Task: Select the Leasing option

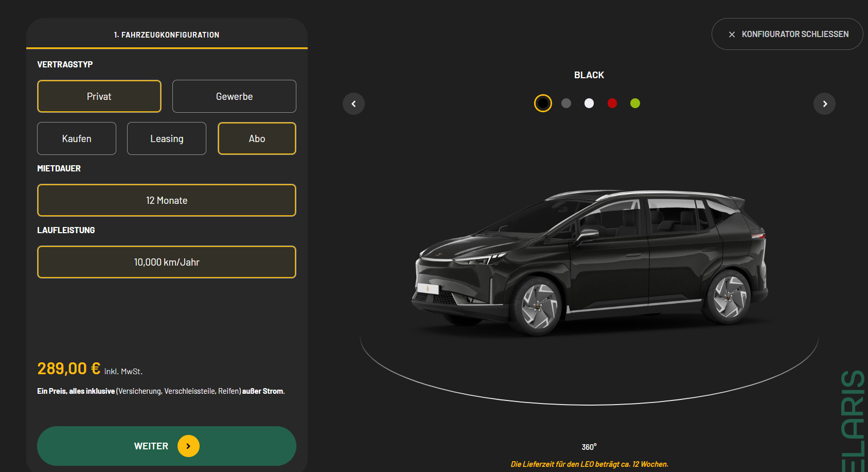Action: (167, 138)
